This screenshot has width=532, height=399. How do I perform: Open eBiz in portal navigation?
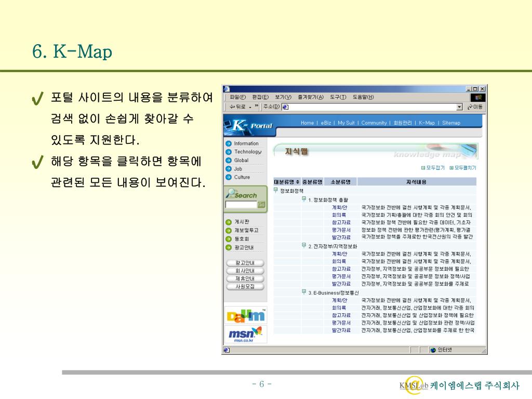326,123
